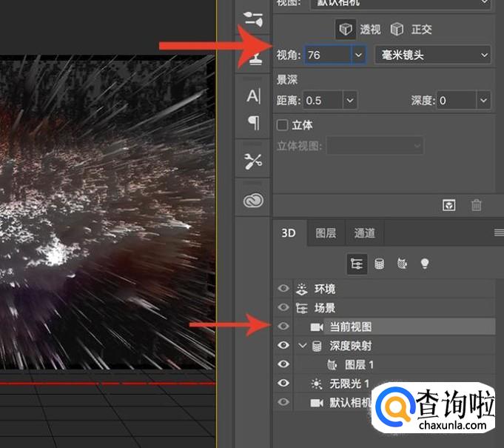The width and height of the screenshot is (504, 448).
Task: Open the 视角 value dropdown arrow
Action: [358, 55]
